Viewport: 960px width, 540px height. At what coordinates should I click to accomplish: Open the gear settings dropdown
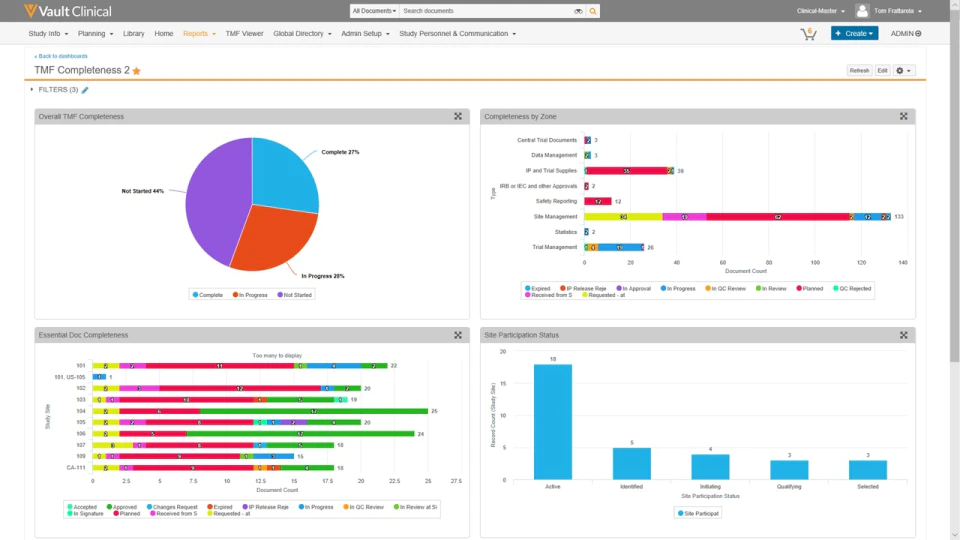click(904, 70)
